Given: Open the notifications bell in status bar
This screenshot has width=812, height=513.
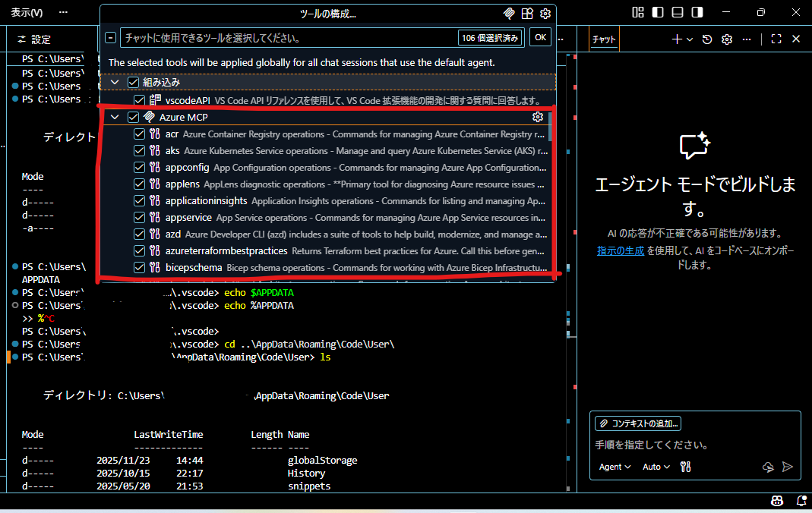Looking at the screenshot, I should pos(801,501).
